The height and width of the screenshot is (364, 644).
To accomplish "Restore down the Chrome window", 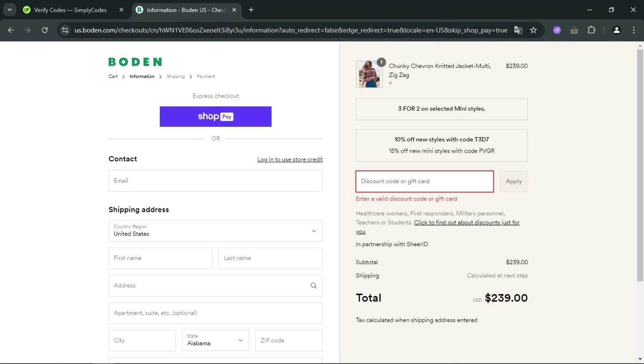I will pos(611,9).
